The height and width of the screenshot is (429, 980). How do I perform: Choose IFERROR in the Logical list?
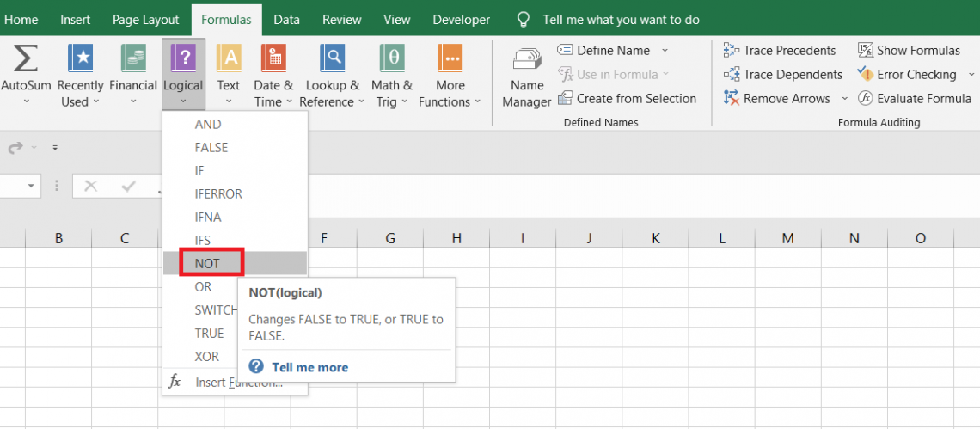pyautogui.click(x=218, y=194)
